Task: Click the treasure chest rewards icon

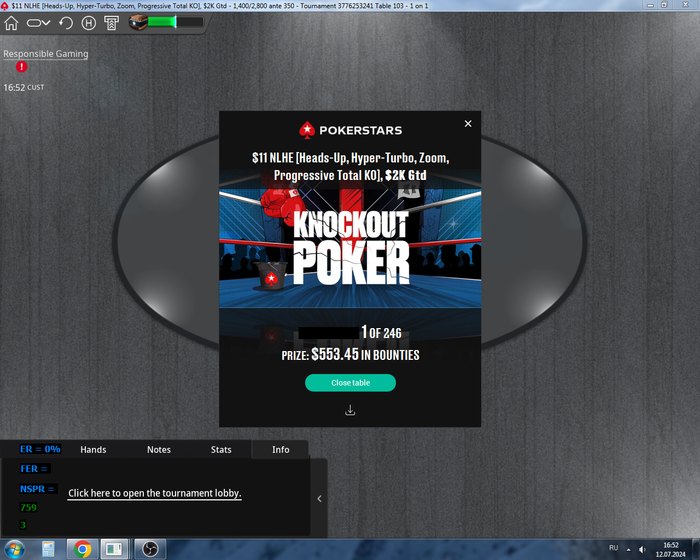Action: coord(138,22)
